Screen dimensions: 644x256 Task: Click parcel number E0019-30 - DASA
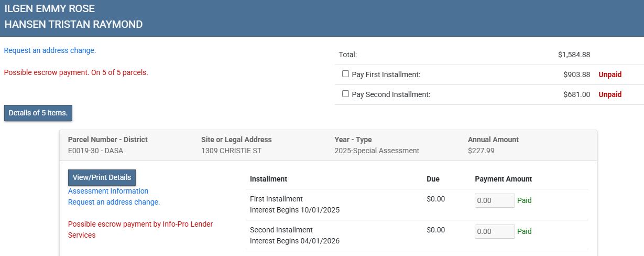95,151
